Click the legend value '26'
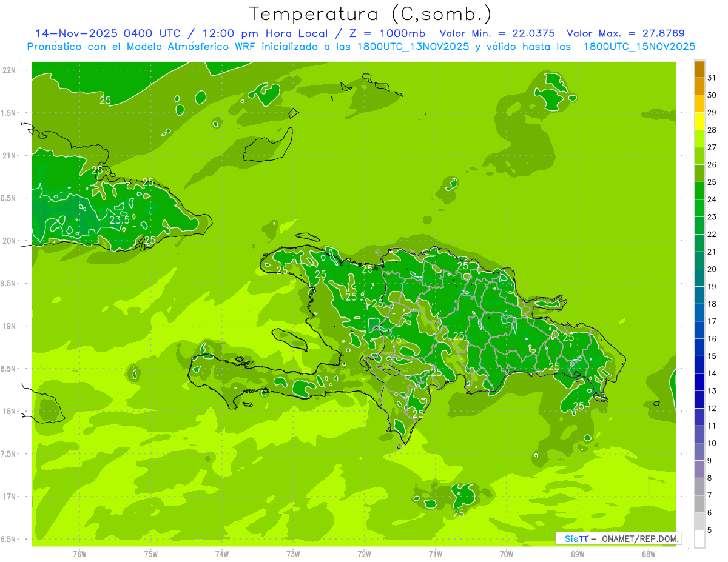This screenshot has height=562, width=728. [712, 164]
